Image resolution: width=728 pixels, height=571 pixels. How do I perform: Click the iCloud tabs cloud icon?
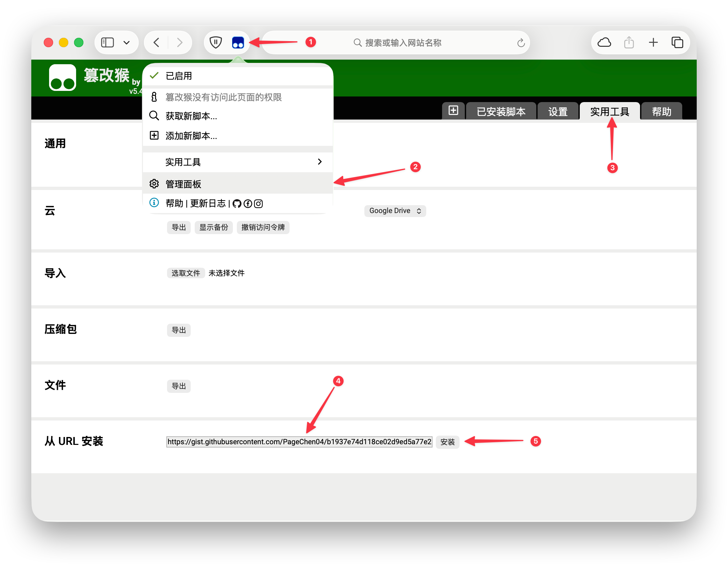604,43
